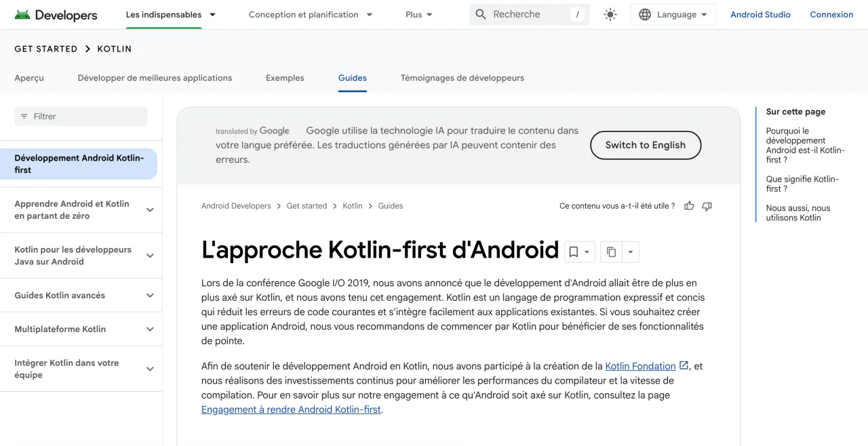This screenshot has width=868, height=446.
Task: Open the bookmark dropdown arrow
Action: click(x=587, y=252)
